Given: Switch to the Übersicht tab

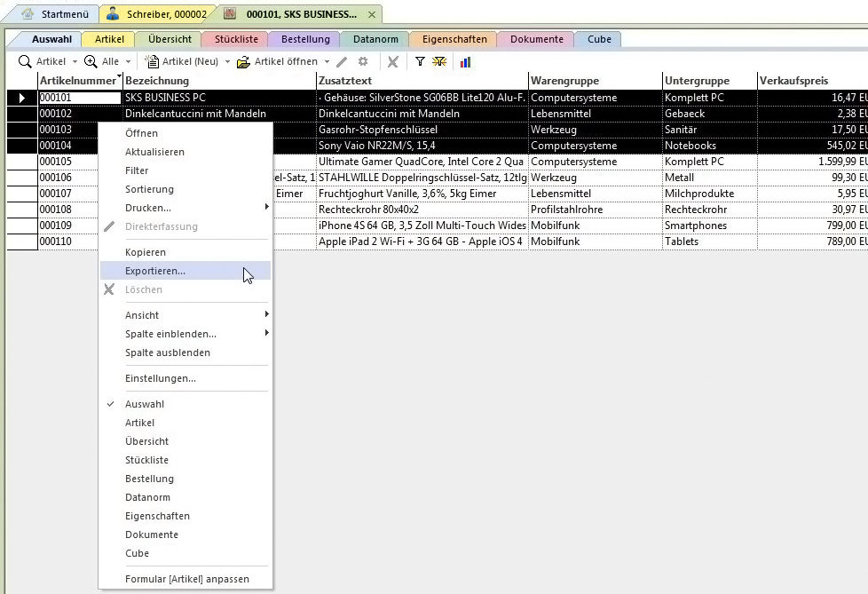Looking at the screenshot, I should (x=170, y=39).
